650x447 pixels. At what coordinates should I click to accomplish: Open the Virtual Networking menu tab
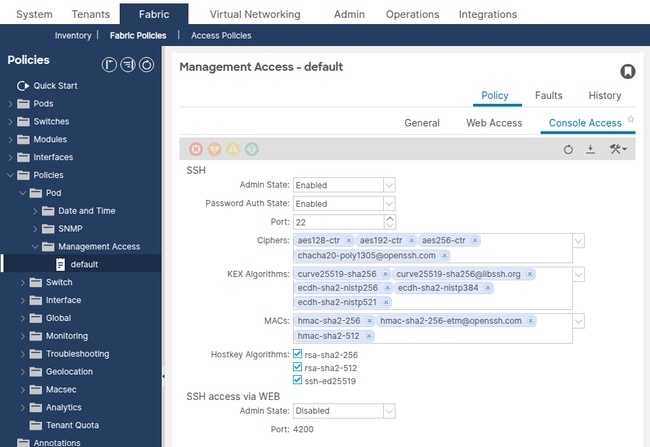tap(255, 14)
